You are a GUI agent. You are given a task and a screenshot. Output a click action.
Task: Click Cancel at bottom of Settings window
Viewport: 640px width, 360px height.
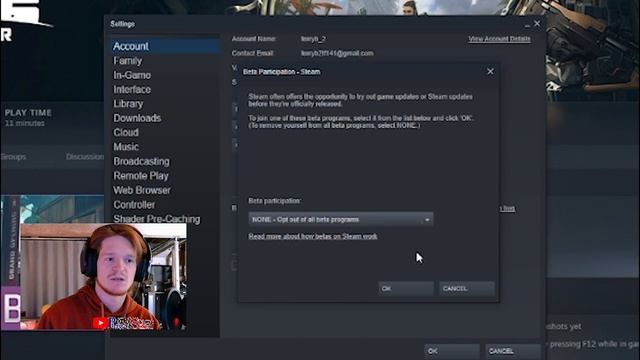tap(513, 351)
